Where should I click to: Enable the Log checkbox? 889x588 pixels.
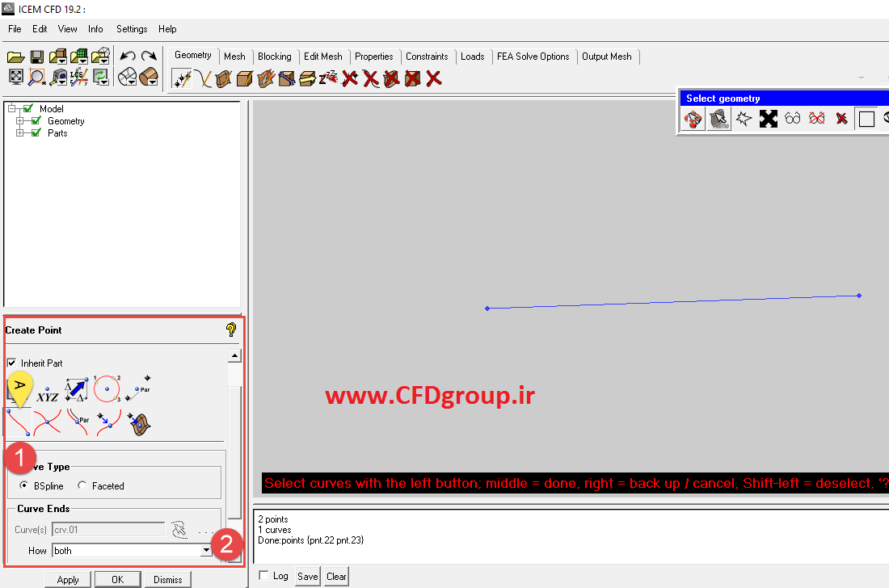click(x=263, y=576)
